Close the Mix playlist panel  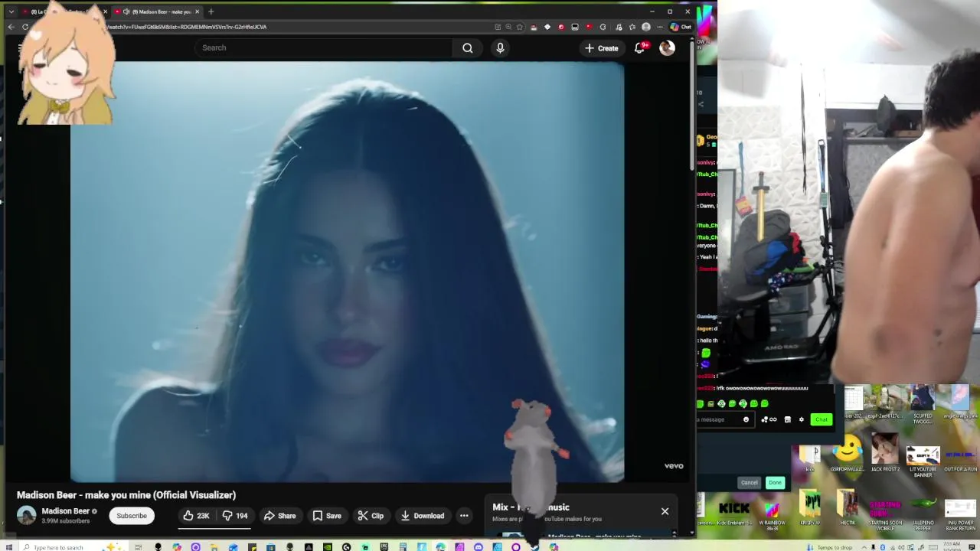pos(665,511)
